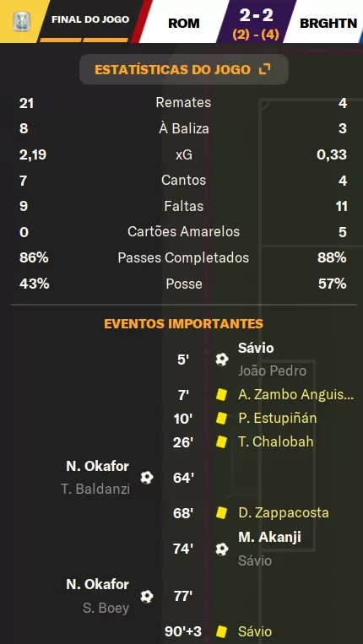Image resolution: width=363 pixels, height=644 pixels.
Task: Click the goal ball icon at 5'
Action: click(x=222, y=360)
